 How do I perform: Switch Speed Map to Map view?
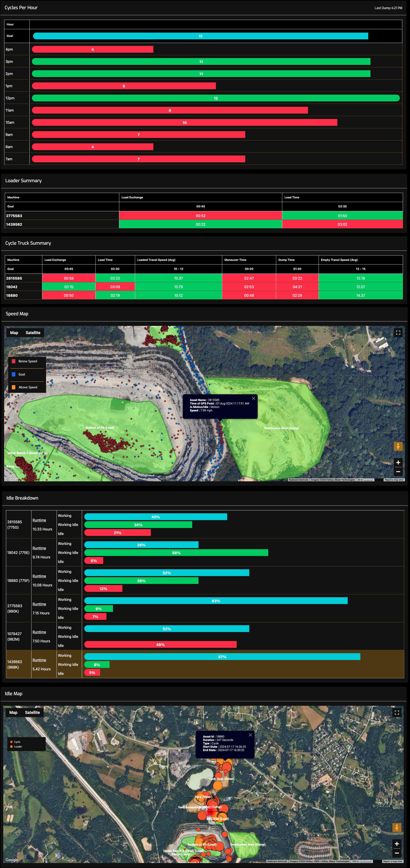(14, 333)
